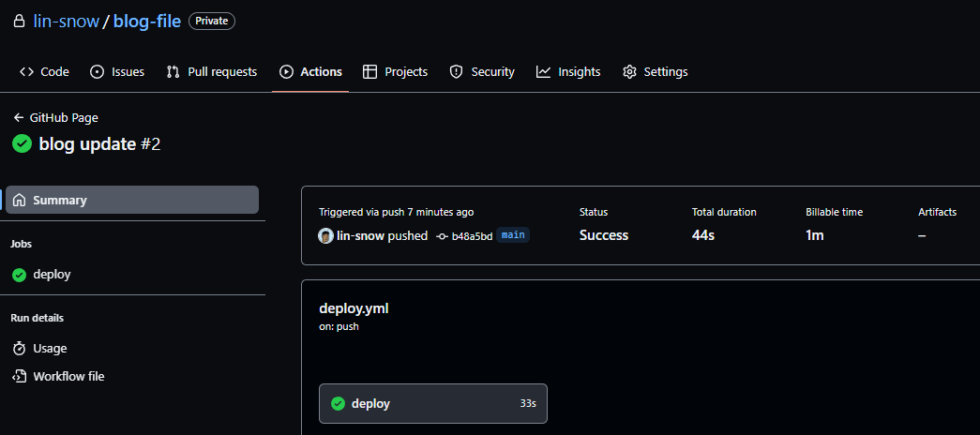Open the lin-snow owner profile link
The image size is (980, 435).
pyautogui.click(x=67, y=22)
